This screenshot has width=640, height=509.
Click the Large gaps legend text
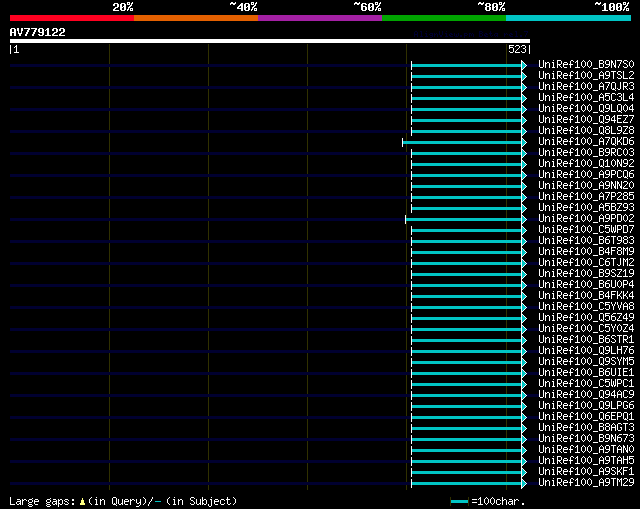coord(123,501)
